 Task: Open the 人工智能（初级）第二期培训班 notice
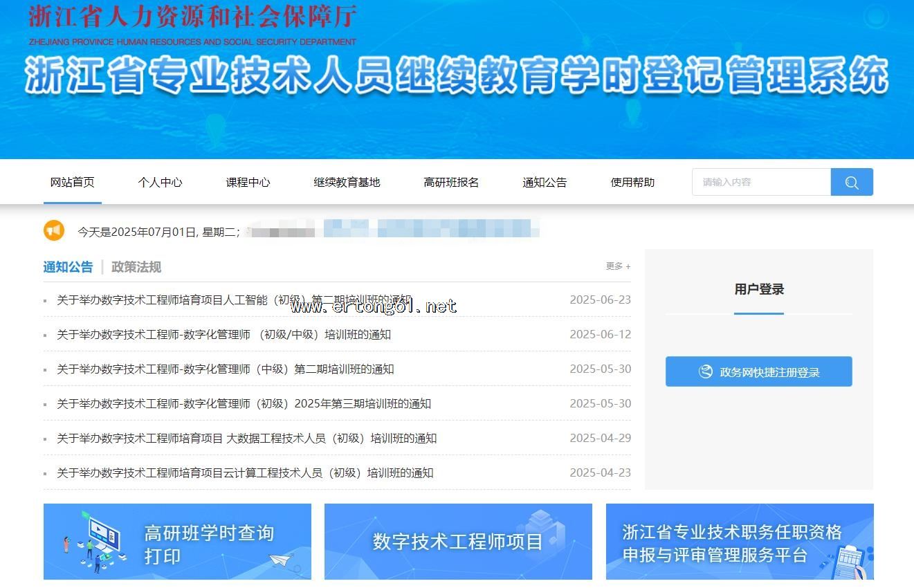coord(234,300)
